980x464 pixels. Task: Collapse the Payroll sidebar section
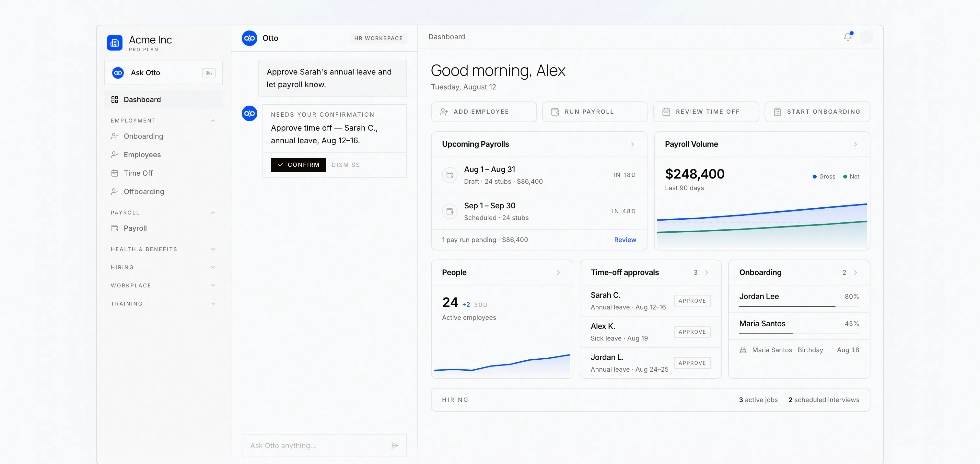(213, 213)
